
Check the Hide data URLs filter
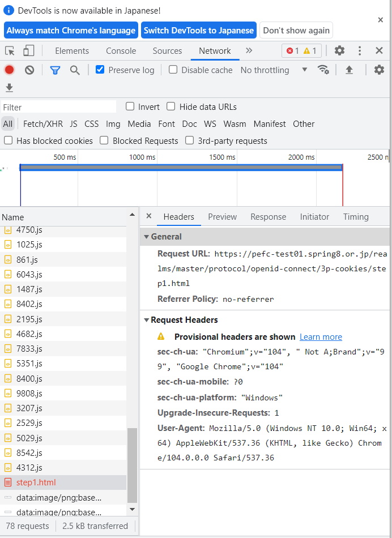click(x=171, y=106)
